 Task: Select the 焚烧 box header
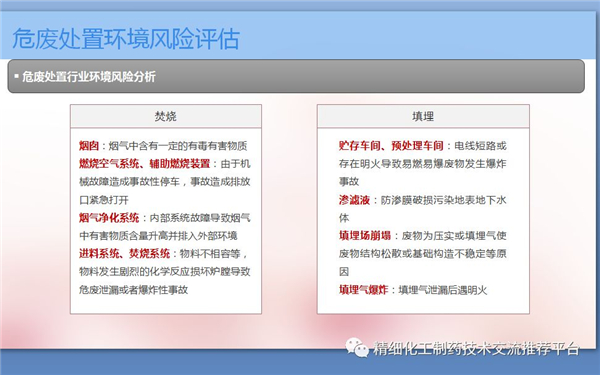point(166,116)
